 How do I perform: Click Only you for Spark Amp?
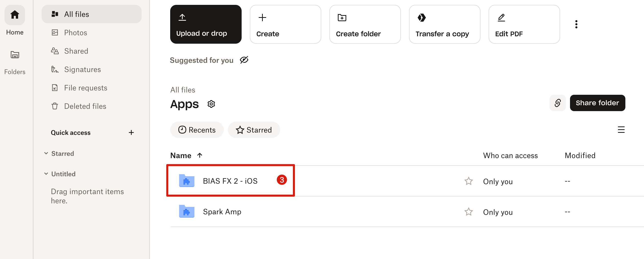pos(498,212)
